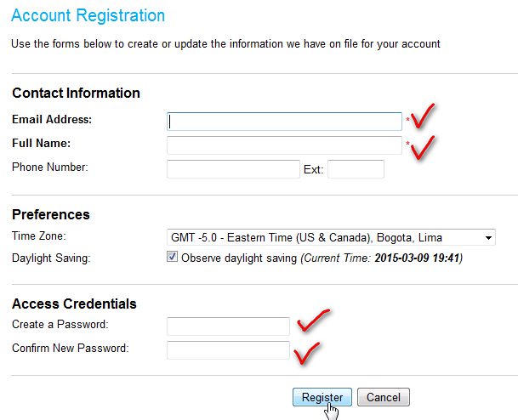Click required asterisk next to Full Name
This screenshot has height=420, width=518.
407,144
